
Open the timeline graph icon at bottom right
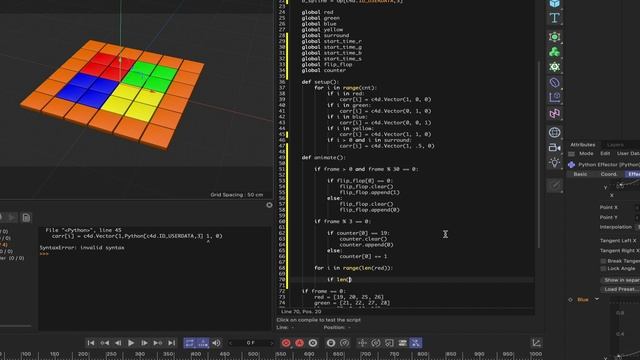click(536, 343)
